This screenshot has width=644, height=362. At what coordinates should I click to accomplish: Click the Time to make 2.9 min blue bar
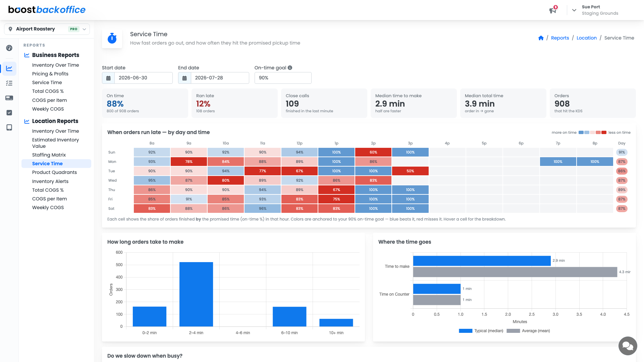[x=482, y=261]
